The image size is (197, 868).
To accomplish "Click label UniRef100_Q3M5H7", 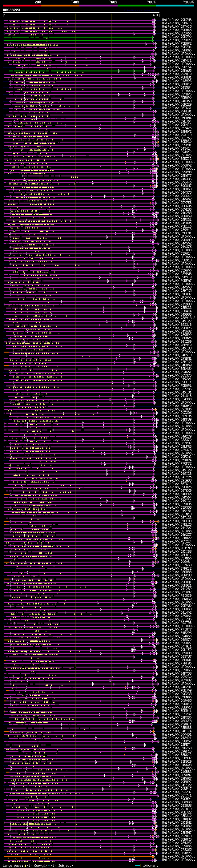I will click(x=177, y=833).
